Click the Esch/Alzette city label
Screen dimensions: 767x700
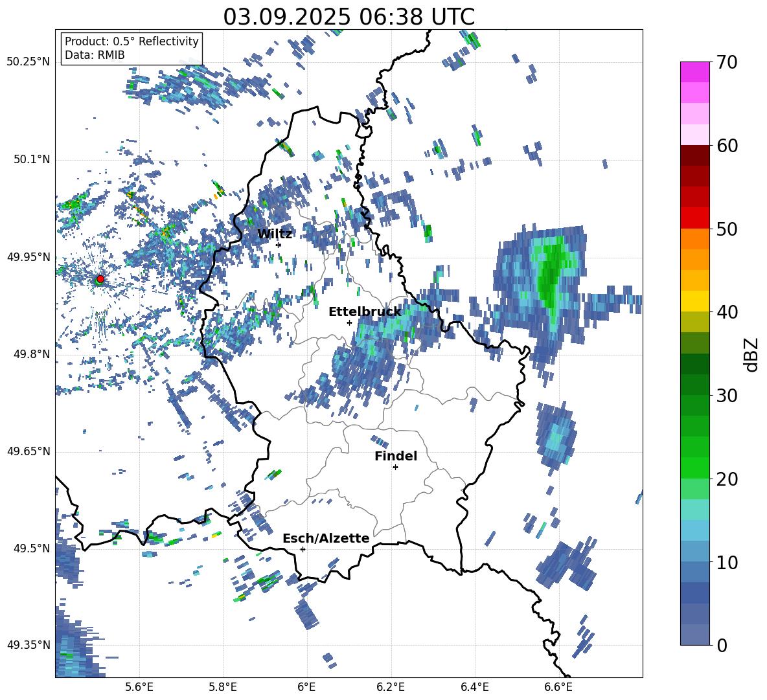tap(326, 538)
